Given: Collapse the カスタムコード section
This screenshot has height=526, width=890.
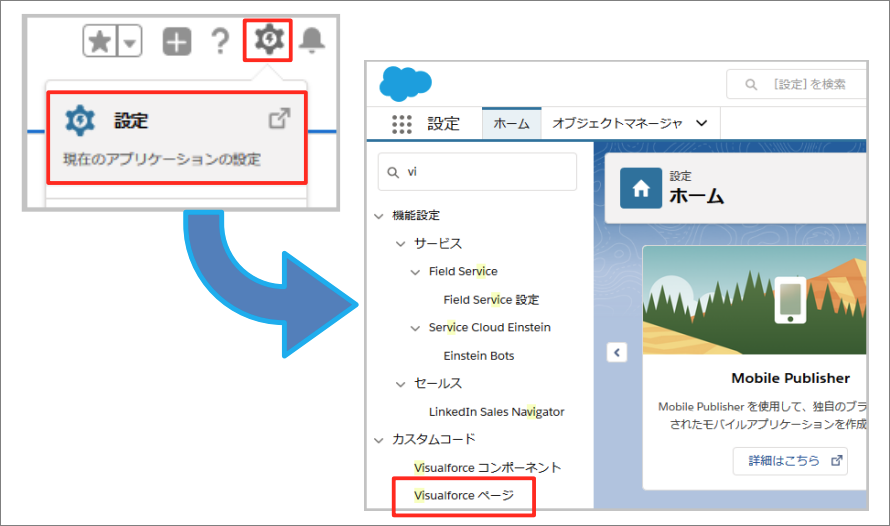Looking at the screenshot, I should pyautogui.click(x=379, y=440).
